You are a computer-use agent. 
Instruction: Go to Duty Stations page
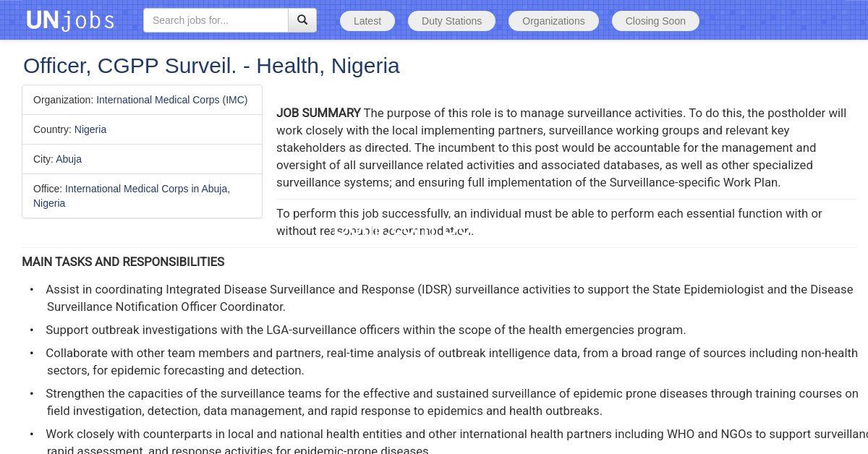tap(451, 21)
